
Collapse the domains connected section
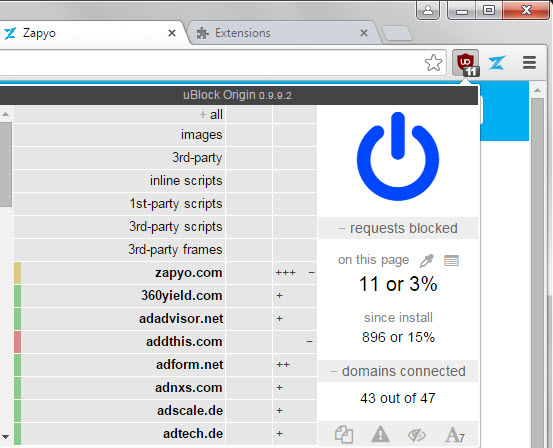point(398,371)
